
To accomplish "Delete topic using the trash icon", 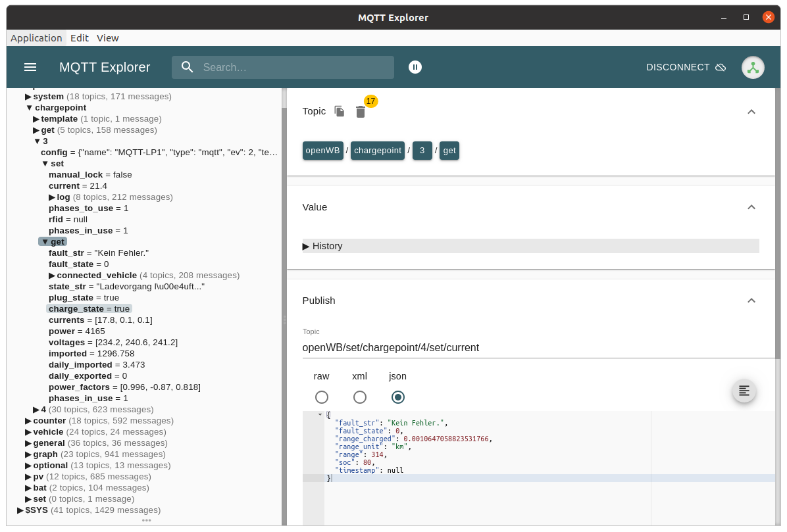I will 360,112.
